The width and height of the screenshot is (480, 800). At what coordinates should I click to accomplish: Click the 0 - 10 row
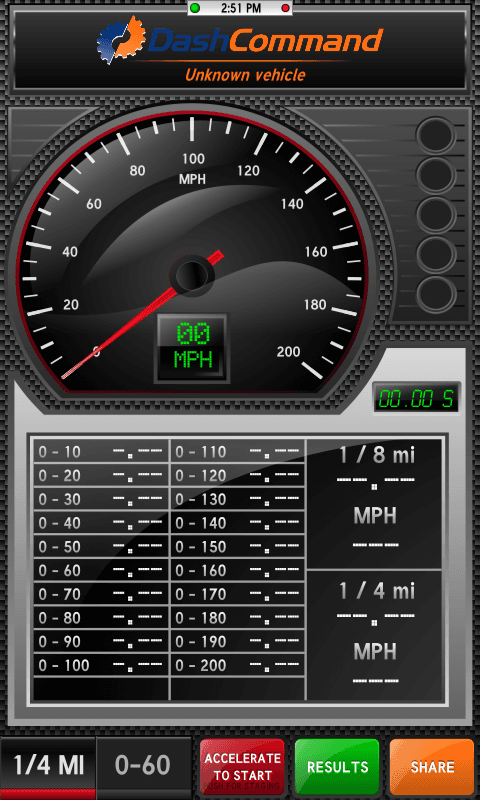[x=100, y=452]
